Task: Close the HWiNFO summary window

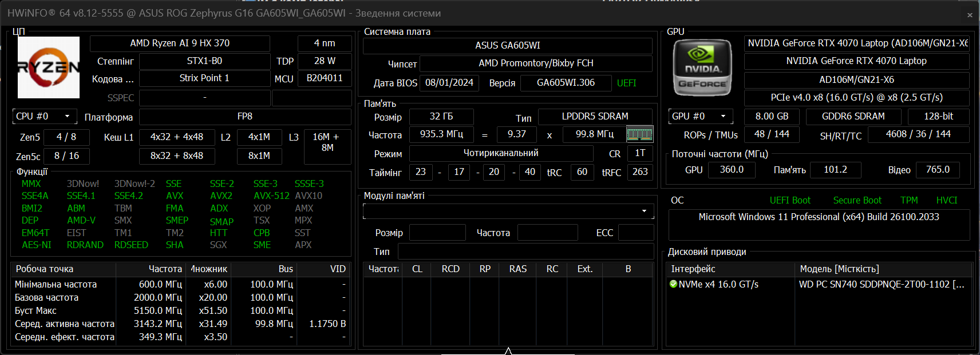Action: (970, 15)
